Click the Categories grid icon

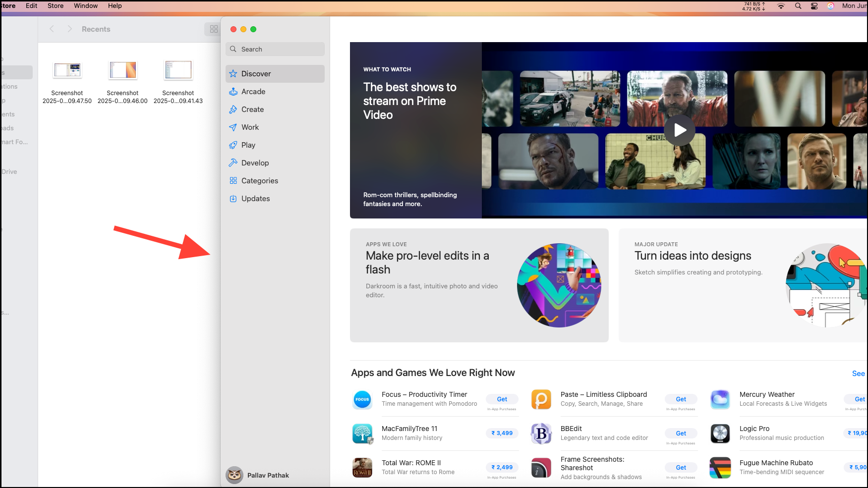pyautogui.click(x=233, y=181)
